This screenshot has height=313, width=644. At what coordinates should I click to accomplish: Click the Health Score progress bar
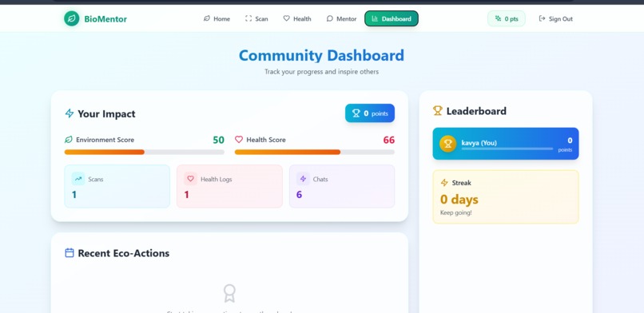point(315,152)
